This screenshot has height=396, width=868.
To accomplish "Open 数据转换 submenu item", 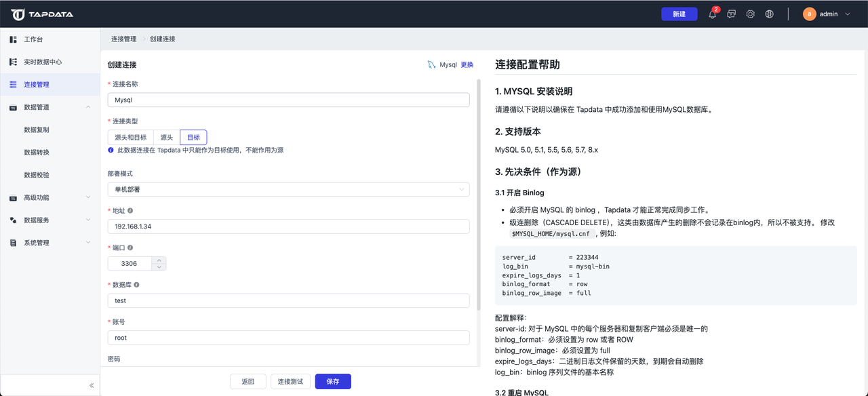I will 50,152.
